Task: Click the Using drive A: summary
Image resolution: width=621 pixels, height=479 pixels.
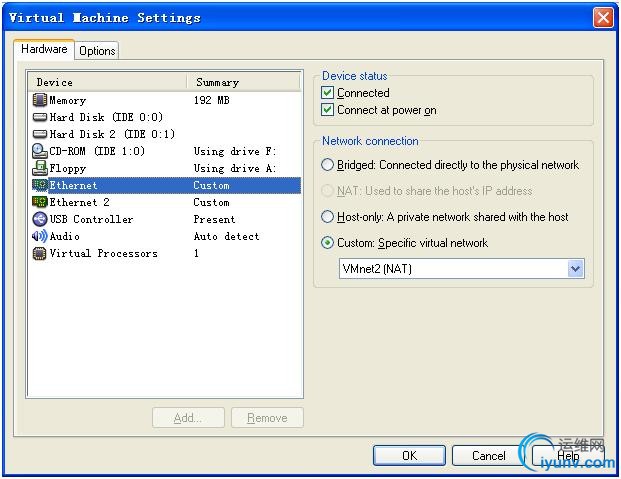Action: click(235, 168)
